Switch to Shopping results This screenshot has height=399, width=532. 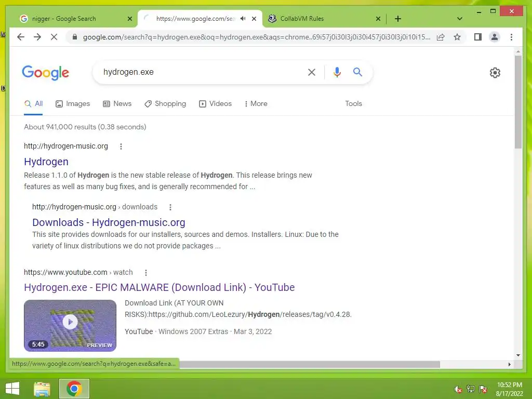[165, 103]
